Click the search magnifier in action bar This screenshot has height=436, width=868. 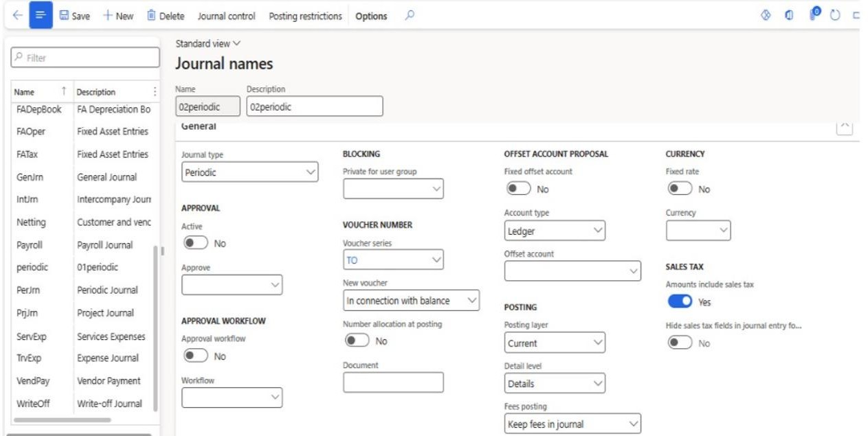coord(410,15)
